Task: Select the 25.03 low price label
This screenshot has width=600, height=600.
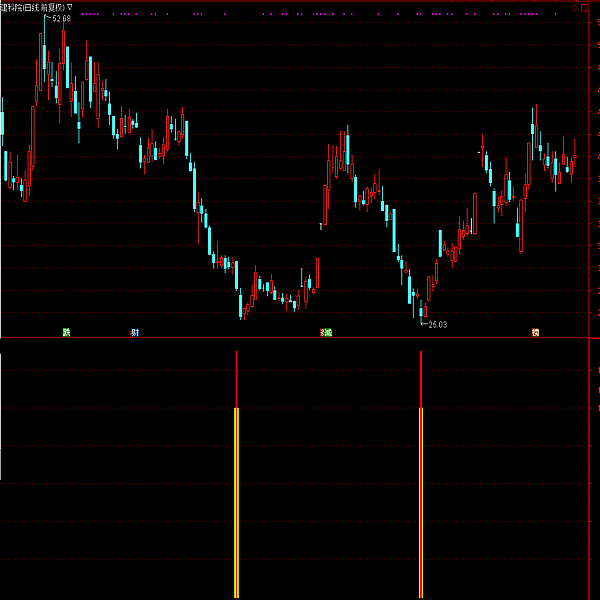Action: click(436, 324)
